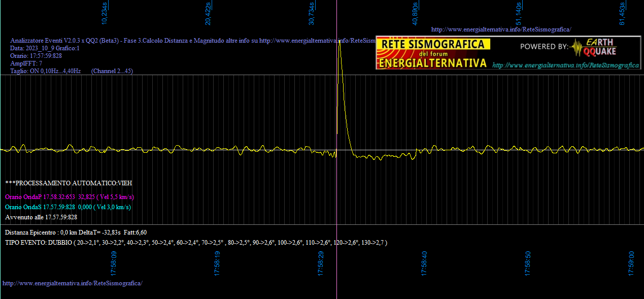Click the 17:58:09 clock label

[114, 263]
